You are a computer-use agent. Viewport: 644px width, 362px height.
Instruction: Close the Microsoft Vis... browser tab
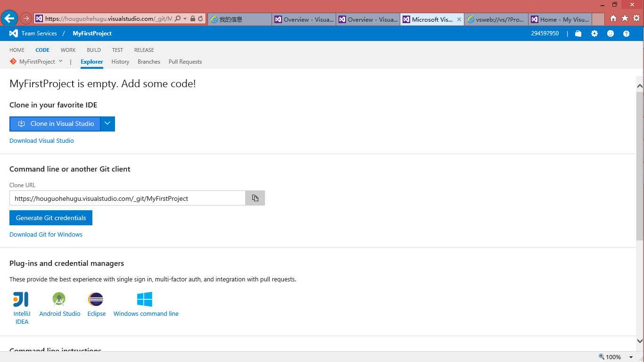coord(459,19)
